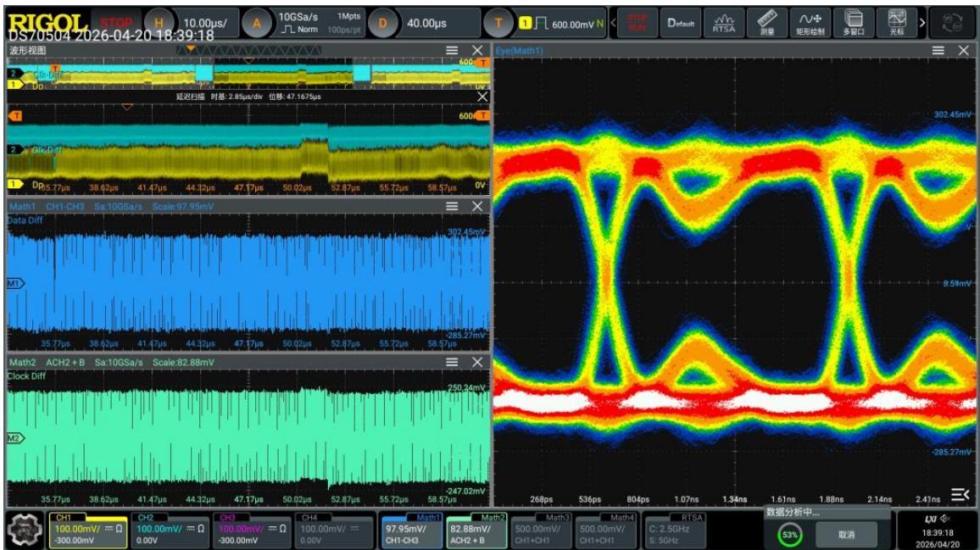Toggle channel CH1 on or off
Viewport: 980px width, 550px height.
click(x=88, y=531)
